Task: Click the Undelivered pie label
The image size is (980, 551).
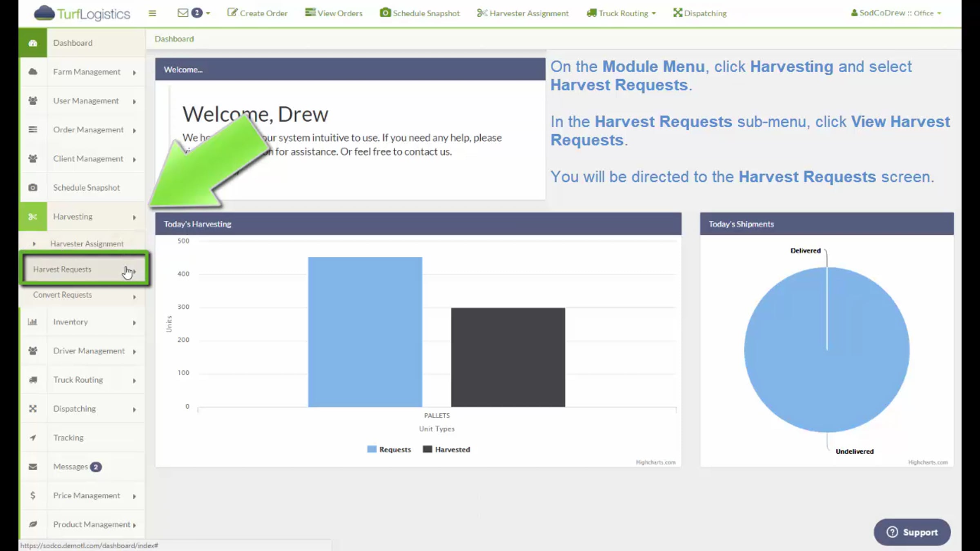Action: tap(855, 451)
